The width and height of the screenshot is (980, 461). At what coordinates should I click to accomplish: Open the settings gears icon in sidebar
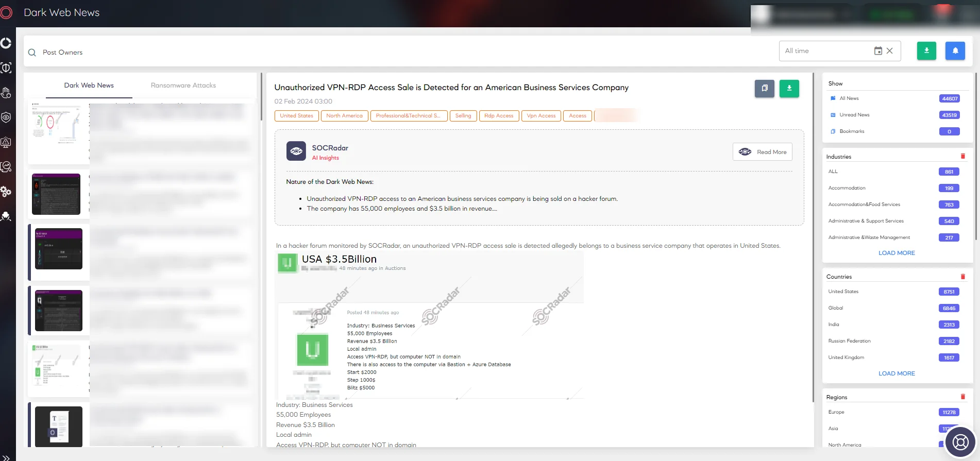[x=6, y=192]
